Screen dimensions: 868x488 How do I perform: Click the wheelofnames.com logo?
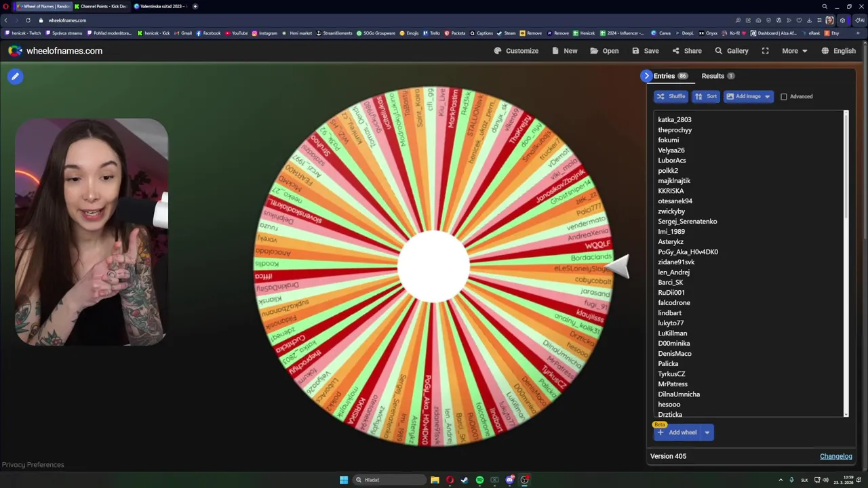point(55,51)
